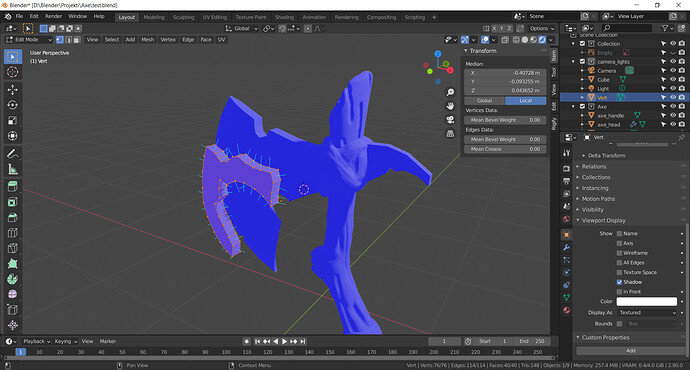This screenshot has width=690, height=370.
Task: Select the Cursor tool in the left toolbar
Action: point(12,72)
